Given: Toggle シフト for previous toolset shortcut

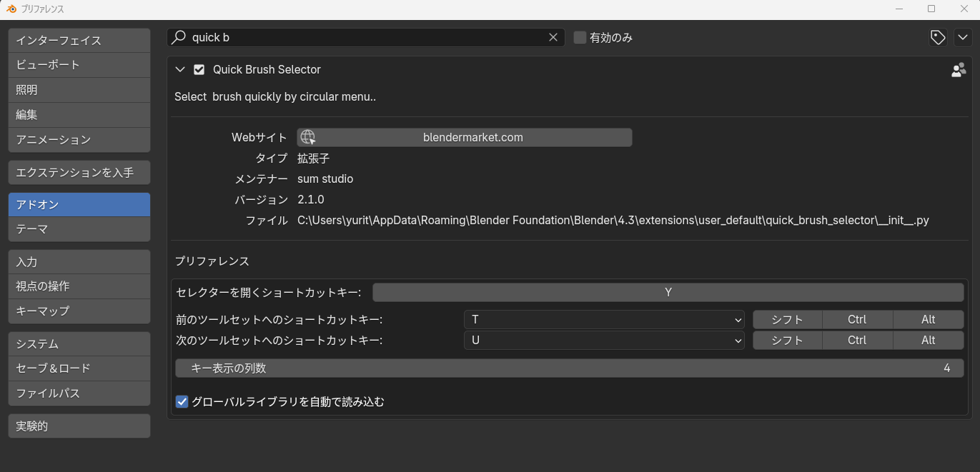Looking at the screenshot, I should [788, 319].
